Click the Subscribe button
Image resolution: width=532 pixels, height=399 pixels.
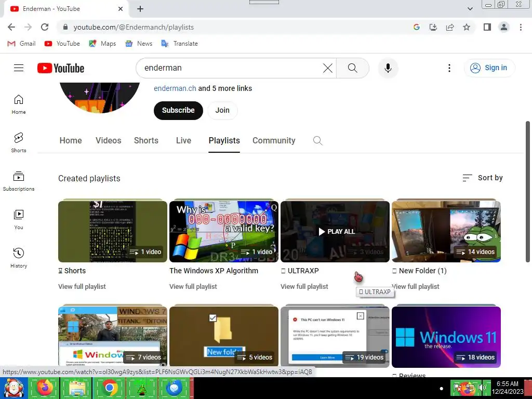(x=178, y=110)
